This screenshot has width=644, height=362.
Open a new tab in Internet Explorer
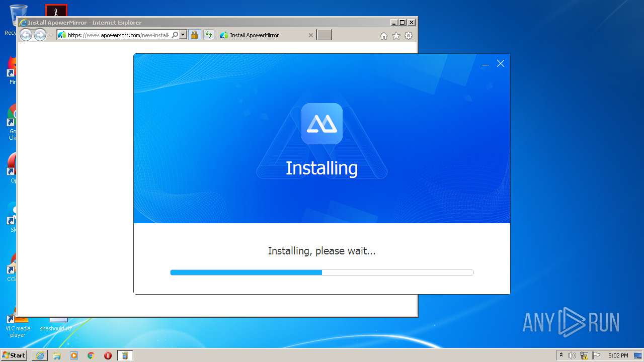(324, 35)
